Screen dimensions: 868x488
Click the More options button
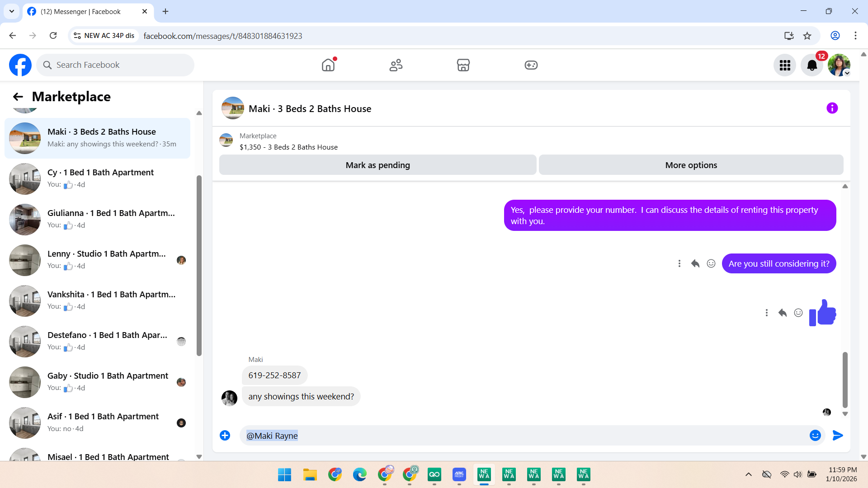point(691,165)
